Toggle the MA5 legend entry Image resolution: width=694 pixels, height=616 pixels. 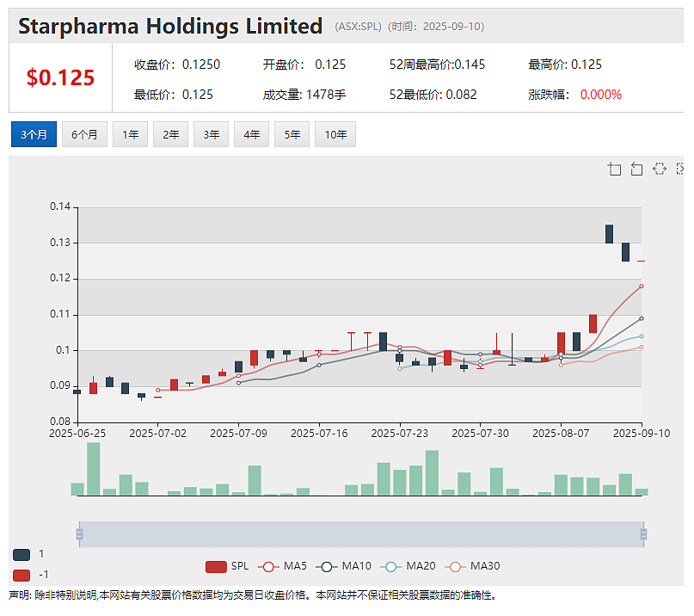282,566
